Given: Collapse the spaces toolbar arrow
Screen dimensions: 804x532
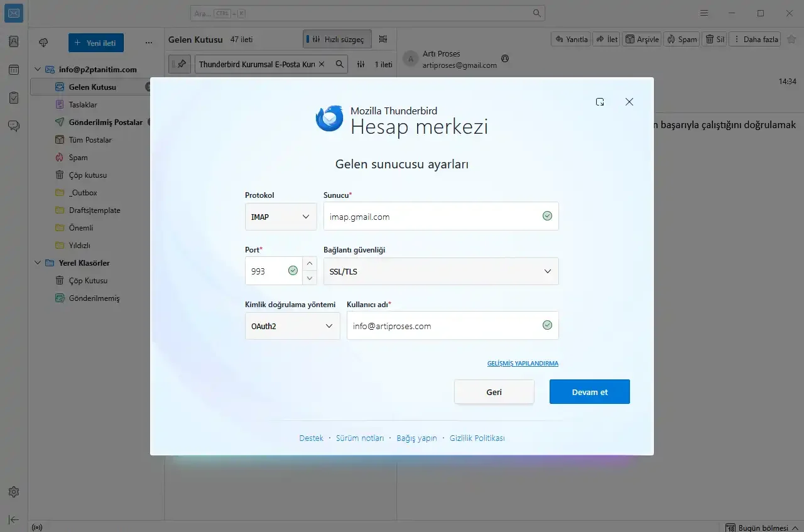Looking at the screenshot, I should pyautogui.click(x=14, y=519).
